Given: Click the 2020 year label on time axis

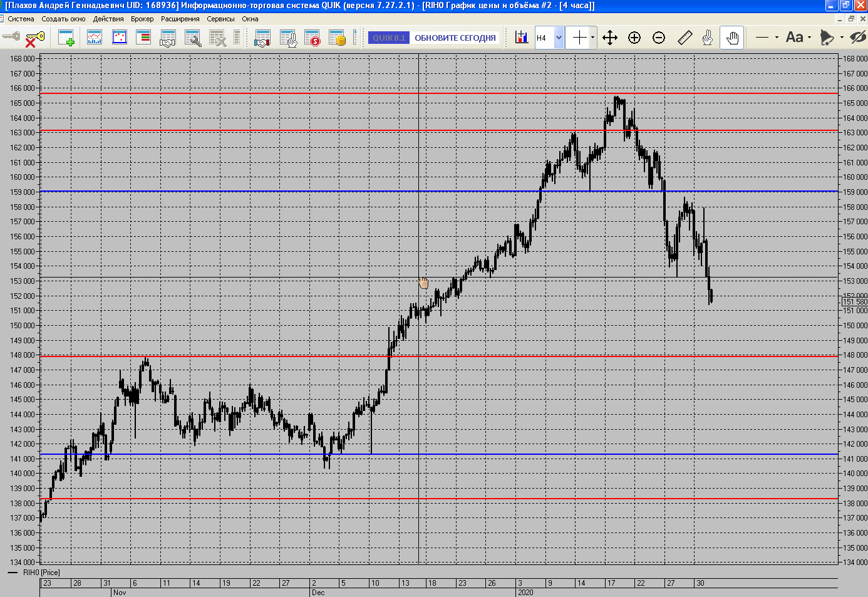Looking at the screenshot, I should (x=525, y=593).
